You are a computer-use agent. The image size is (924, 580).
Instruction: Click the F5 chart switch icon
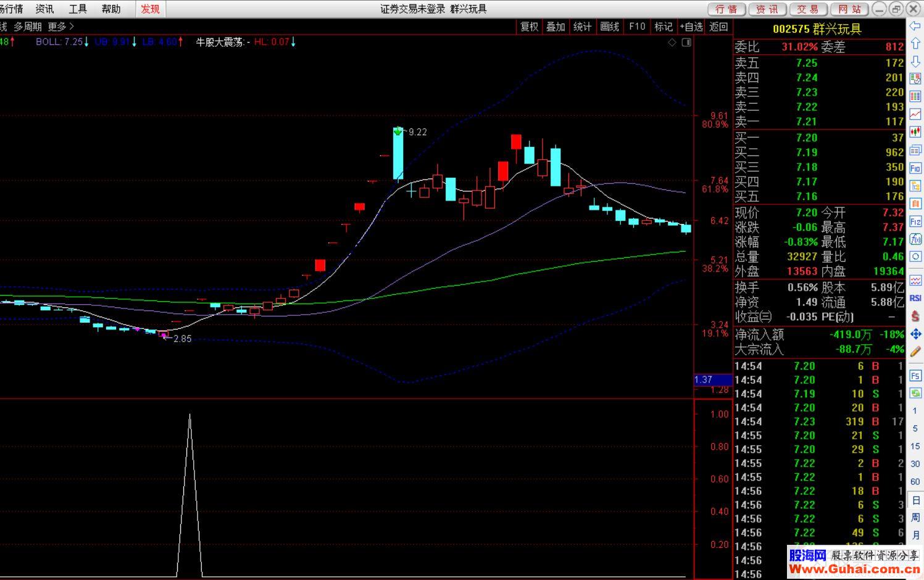click(x=915, y=375)
